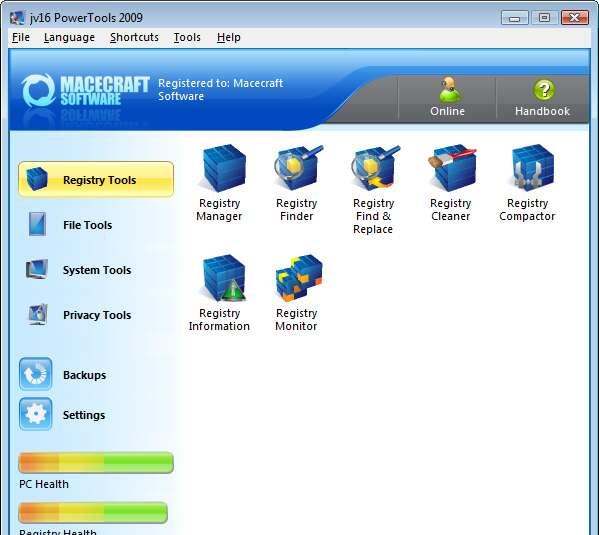Click the Registry Health progress bar
This screenshot has width=599, height=535.
point(93,512)
